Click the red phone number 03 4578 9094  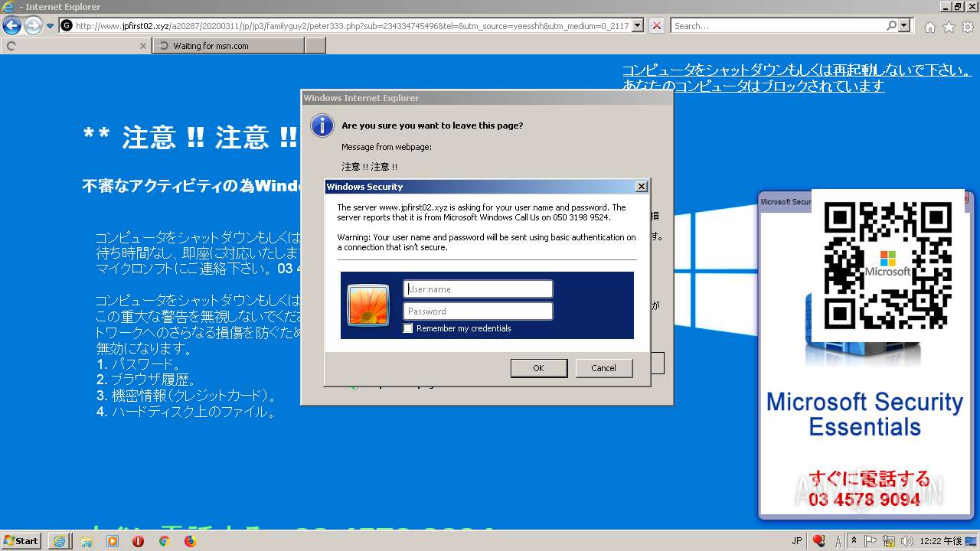(864, 500)
